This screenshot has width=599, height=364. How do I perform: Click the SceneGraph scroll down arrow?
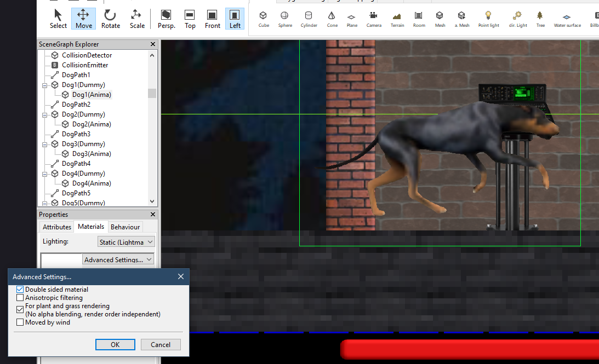click(152, 201)
